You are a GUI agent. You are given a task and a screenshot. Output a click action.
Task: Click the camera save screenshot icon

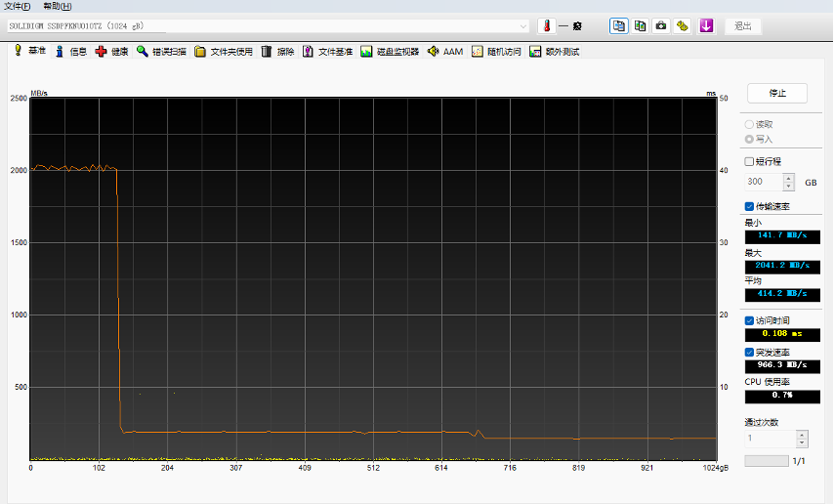(x=661, y=26)
